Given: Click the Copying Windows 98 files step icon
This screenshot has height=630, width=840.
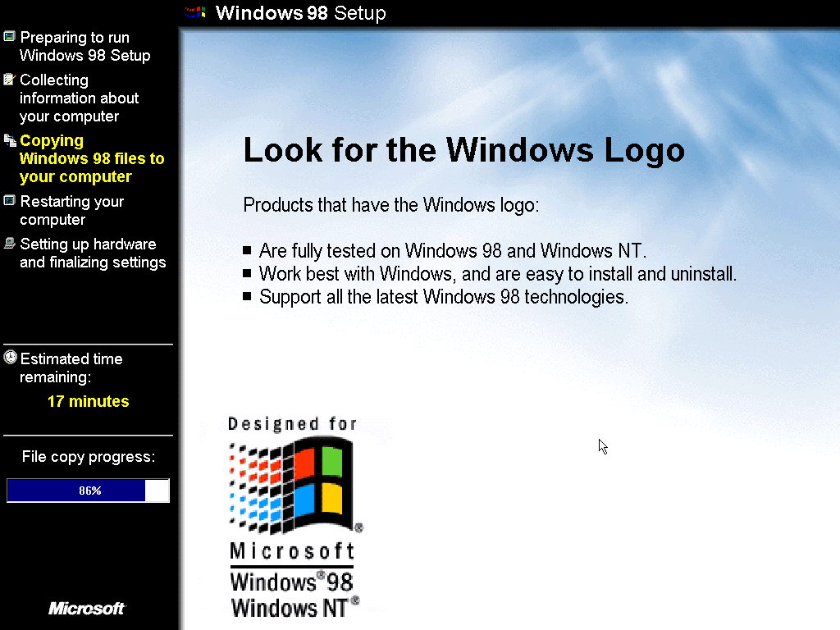Looking at the screenshot, I should click(10, 140).
